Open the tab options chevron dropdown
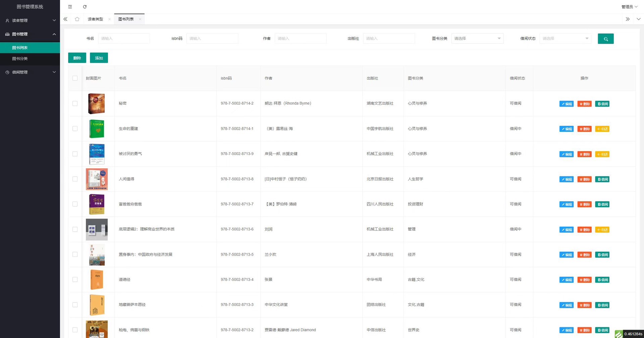 tap(638, 19)
